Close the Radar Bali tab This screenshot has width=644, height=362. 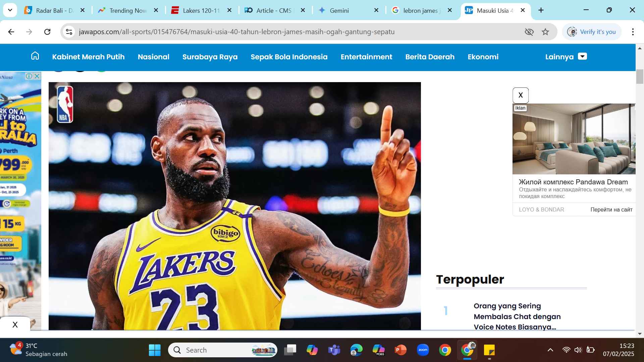point(83,10)
